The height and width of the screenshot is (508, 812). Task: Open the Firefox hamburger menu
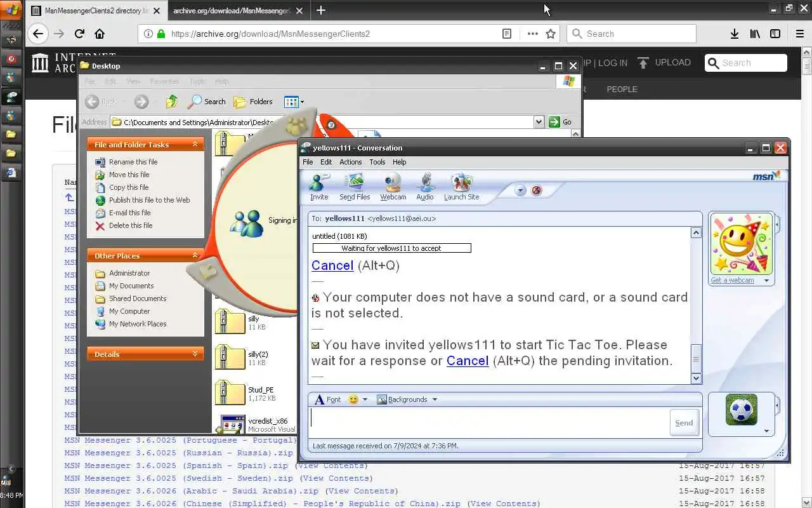click(x=799, y=34)
